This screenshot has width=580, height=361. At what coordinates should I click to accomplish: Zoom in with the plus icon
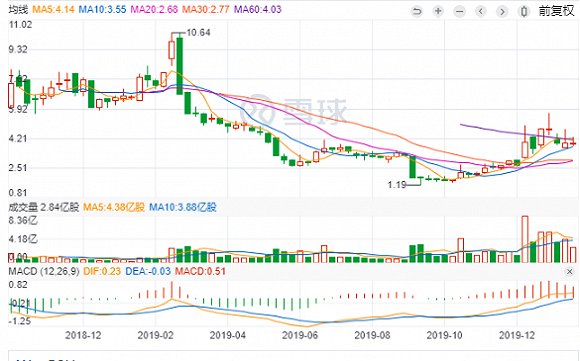pos(438,11)
